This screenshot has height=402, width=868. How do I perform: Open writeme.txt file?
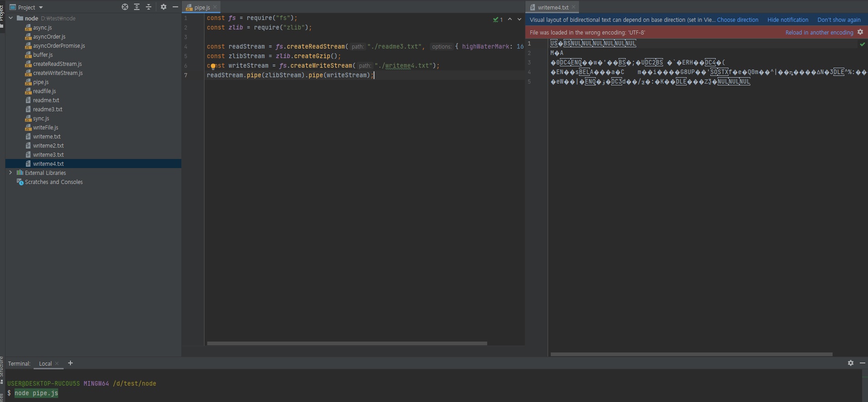point(46,137)
